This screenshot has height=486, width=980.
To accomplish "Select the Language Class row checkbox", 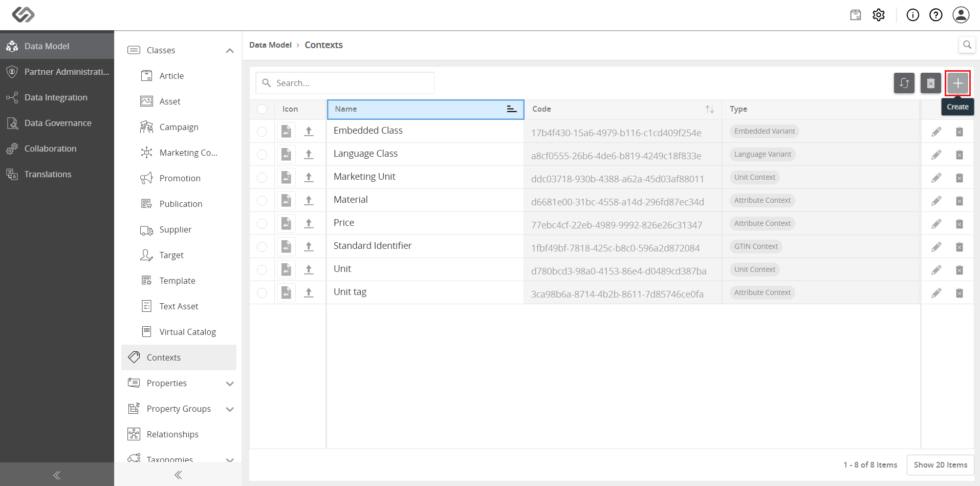I will 262,155.
